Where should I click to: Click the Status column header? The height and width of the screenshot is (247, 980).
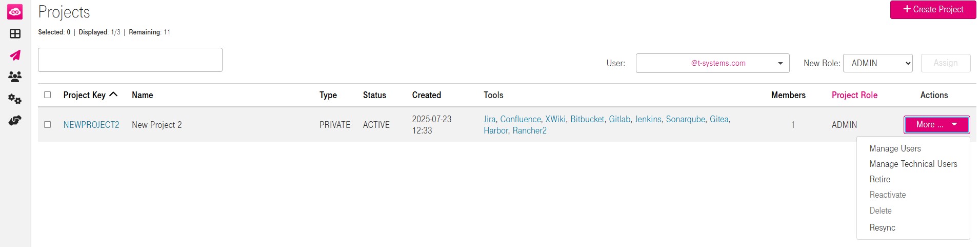click(x=374, y=95)
